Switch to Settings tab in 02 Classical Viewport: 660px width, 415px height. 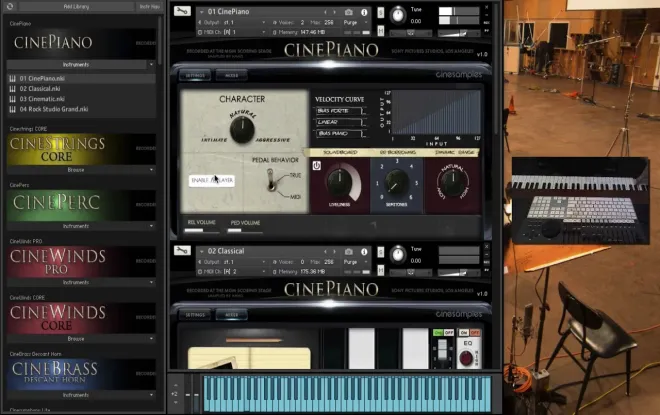(195, 315)
